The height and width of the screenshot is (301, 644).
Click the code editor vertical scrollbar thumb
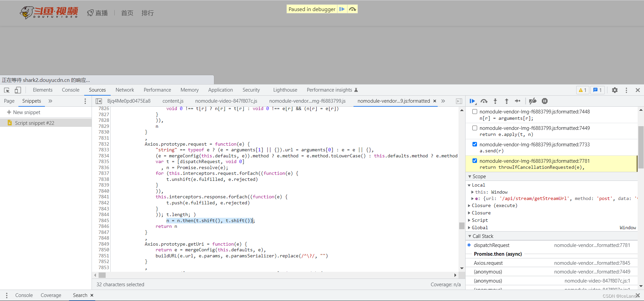[x=462, y=225]
